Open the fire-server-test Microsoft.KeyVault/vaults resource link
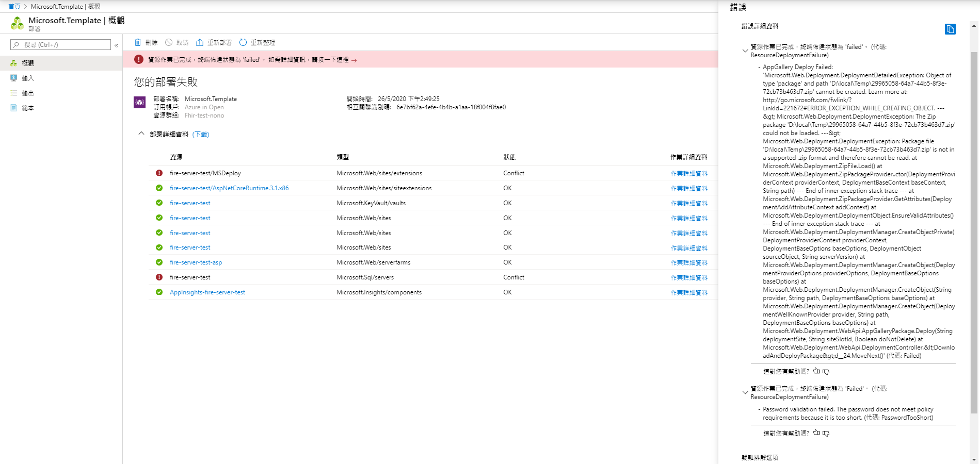 190,203
